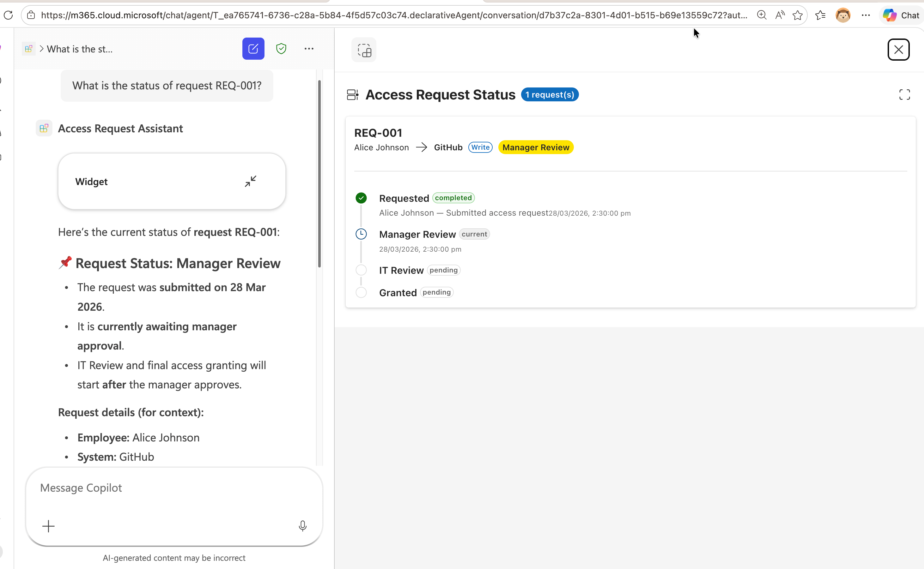The width and height of the screenshot is (924, 569).
Task: Click the Access Request Assistant agent icon
Action: 44,128
